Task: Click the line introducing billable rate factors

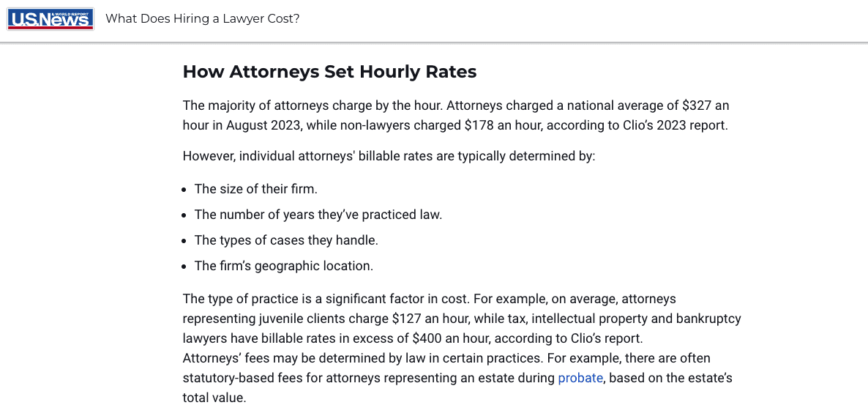Action: [389, 157]
